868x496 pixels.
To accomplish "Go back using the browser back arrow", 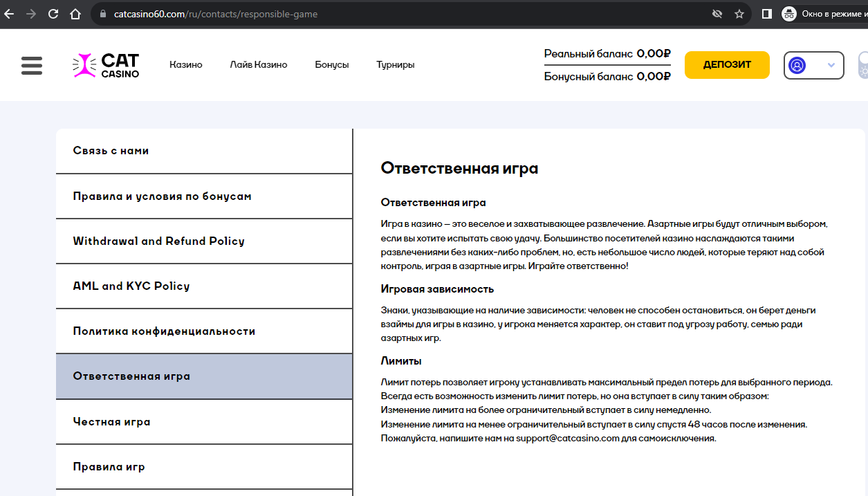I will (x=9, y=13).
